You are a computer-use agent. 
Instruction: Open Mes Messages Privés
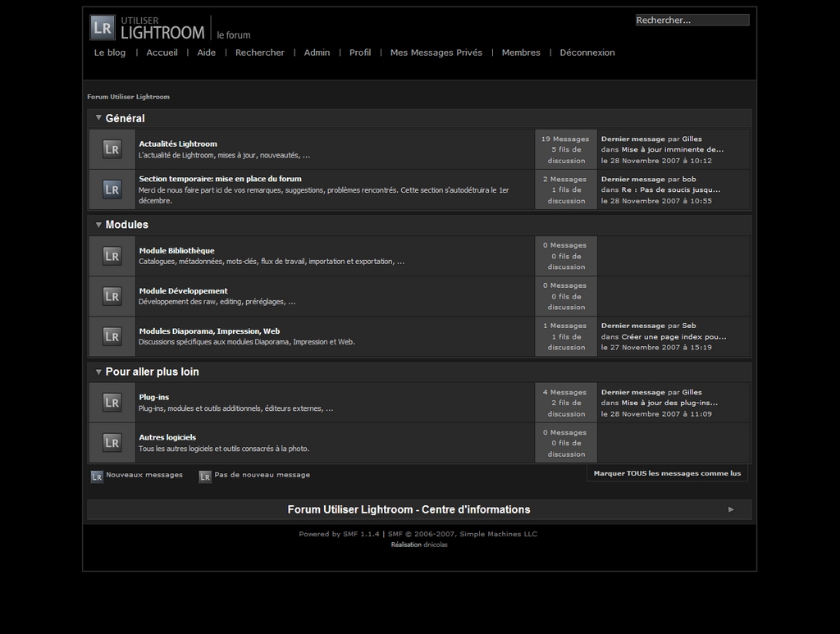tap(436, 52)
